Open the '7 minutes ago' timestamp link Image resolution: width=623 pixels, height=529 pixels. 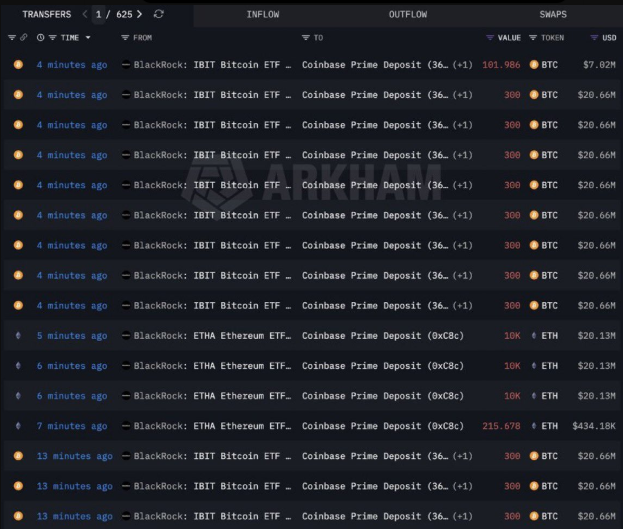72,426
